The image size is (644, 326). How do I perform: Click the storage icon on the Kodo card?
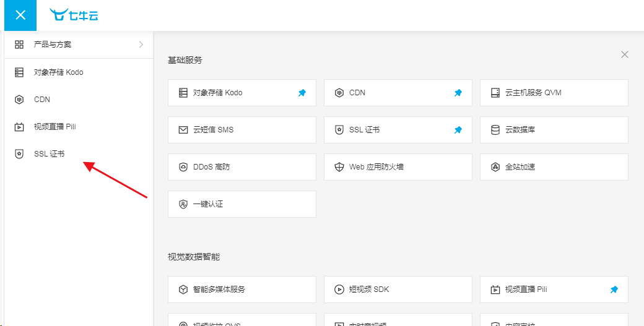tap(183, 93)
